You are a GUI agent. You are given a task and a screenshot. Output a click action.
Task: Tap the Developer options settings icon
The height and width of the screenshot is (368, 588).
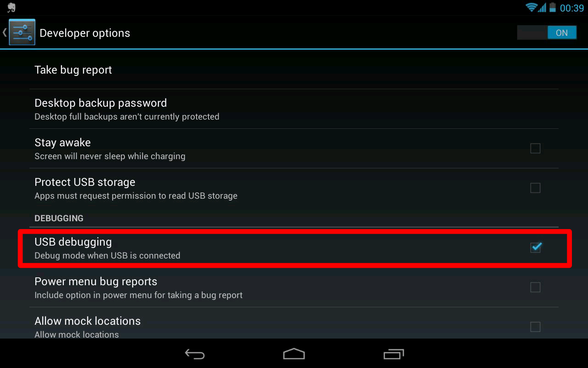pyautogui.click(x=22, y=32)
